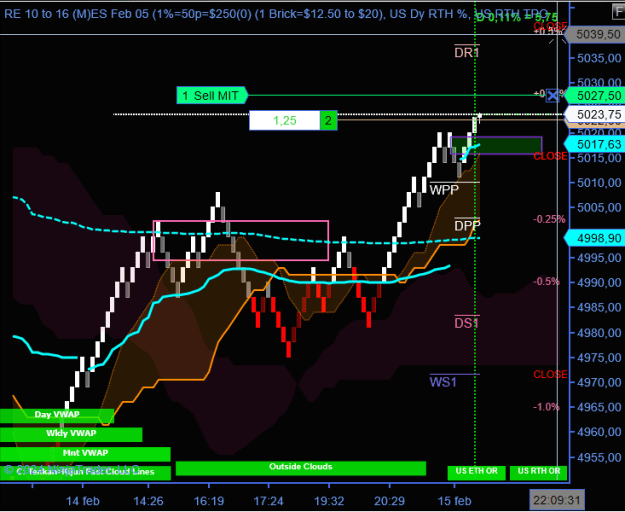Cancel the Sell MIT order with the X icon
Screen dimensions: 625x512
pyautogui.click(x=552, y=96)
